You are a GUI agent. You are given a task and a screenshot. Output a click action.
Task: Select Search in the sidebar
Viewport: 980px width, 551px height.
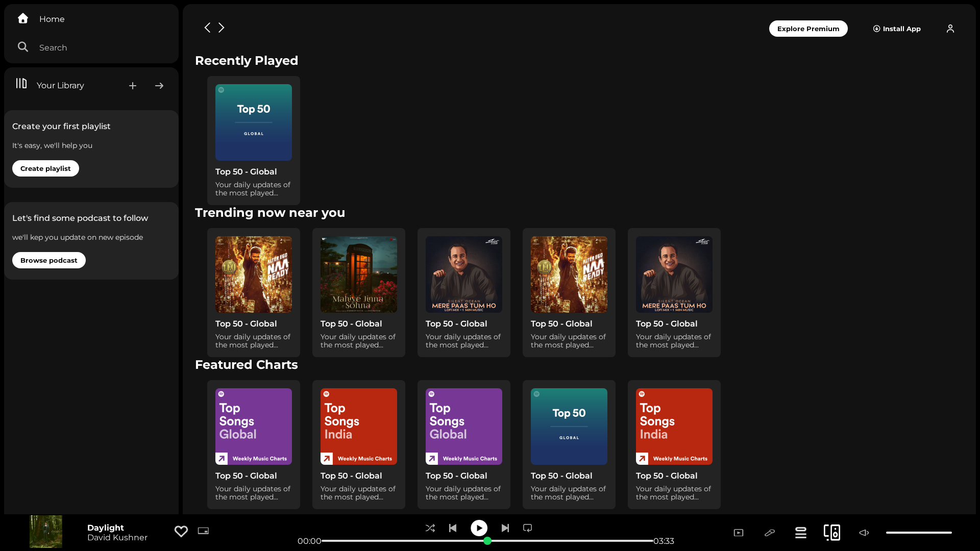coord(53,47)
